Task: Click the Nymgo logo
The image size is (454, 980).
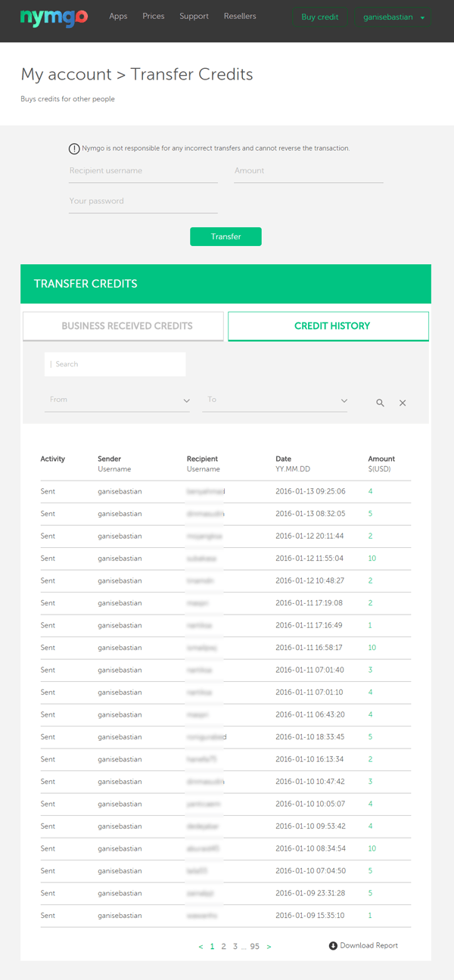Action: click(53, 17)
